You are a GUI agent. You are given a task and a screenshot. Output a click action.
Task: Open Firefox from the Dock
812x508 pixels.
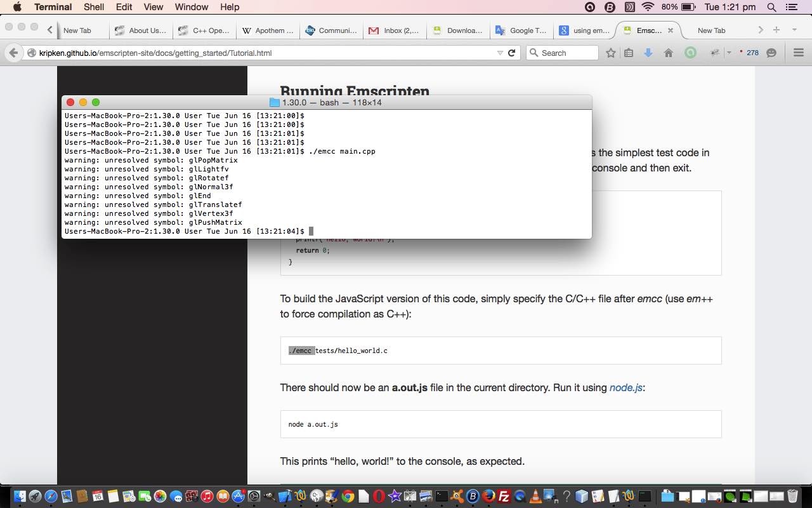point(488,496)
